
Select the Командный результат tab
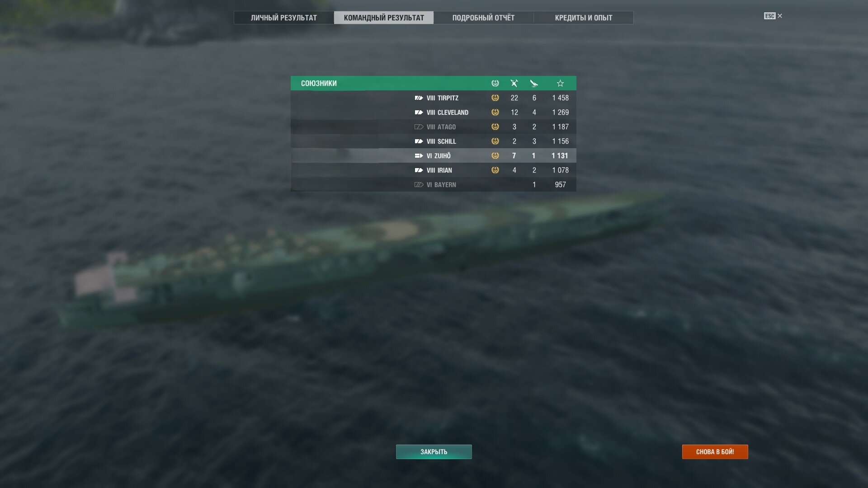point(384,18)
